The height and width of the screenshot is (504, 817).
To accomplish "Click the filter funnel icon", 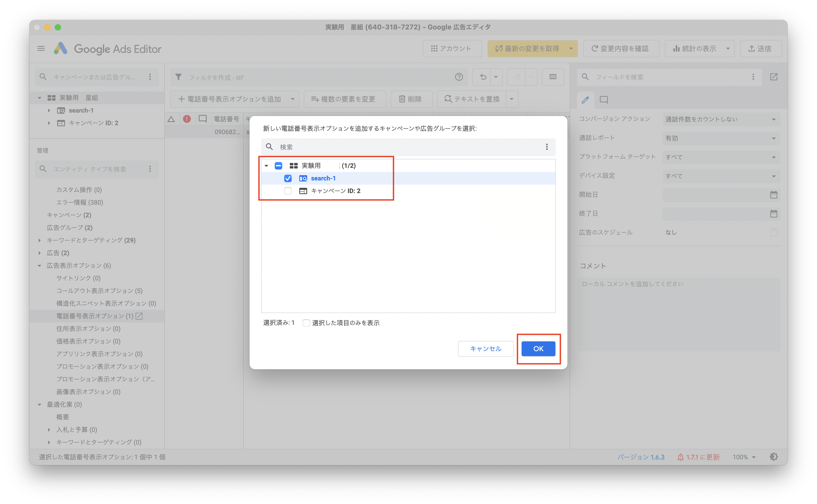I will pos(178,77).
